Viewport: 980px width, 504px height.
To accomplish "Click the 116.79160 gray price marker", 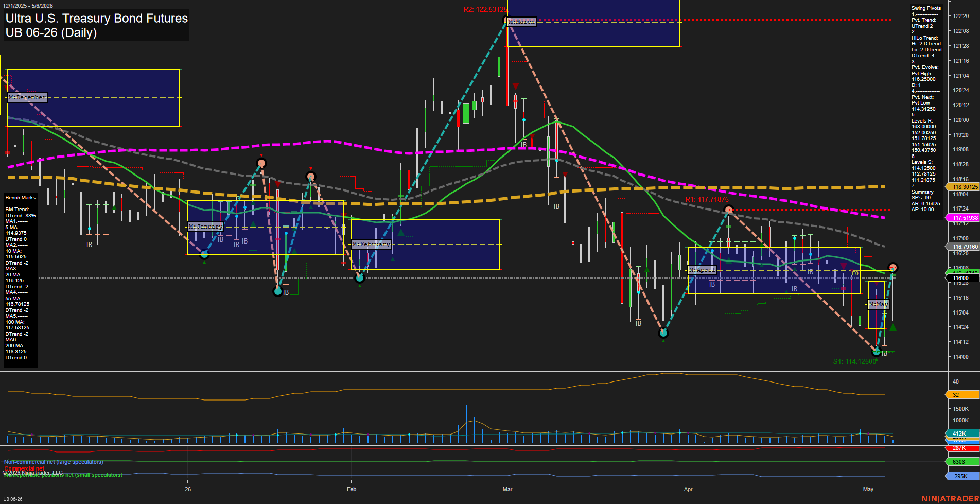I will point(962,247).
